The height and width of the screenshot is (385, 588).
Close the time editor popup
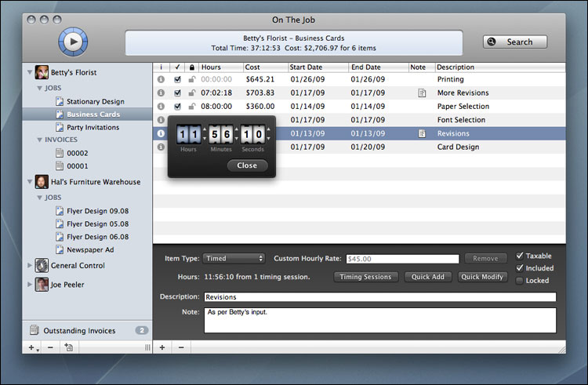[247, 165]
